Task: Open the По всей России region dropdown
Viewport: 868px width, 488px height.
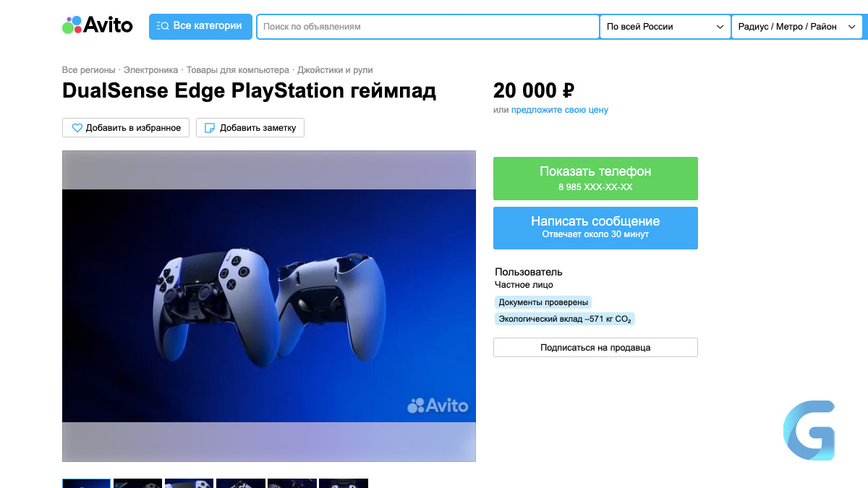Action: [x=665, y=27]
